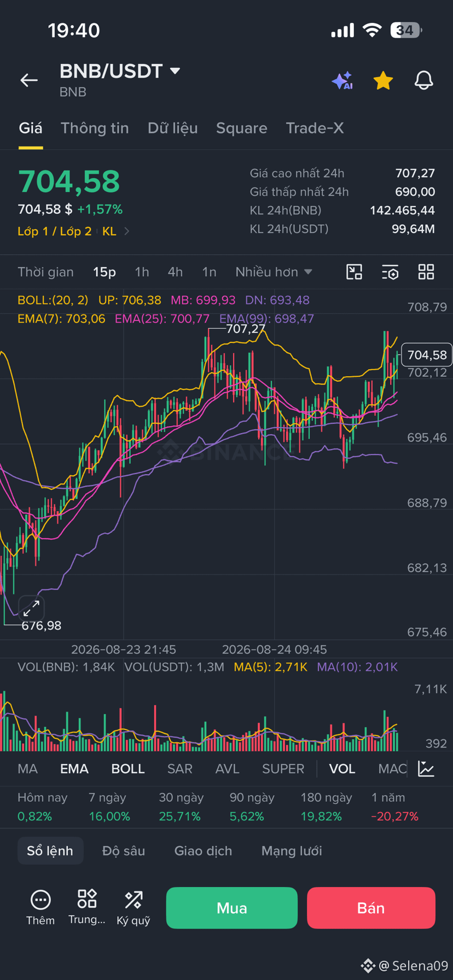This screenshot has height=980, width=453.
Task: Open chart indicator settings icon
Action: tap(390, 272)
